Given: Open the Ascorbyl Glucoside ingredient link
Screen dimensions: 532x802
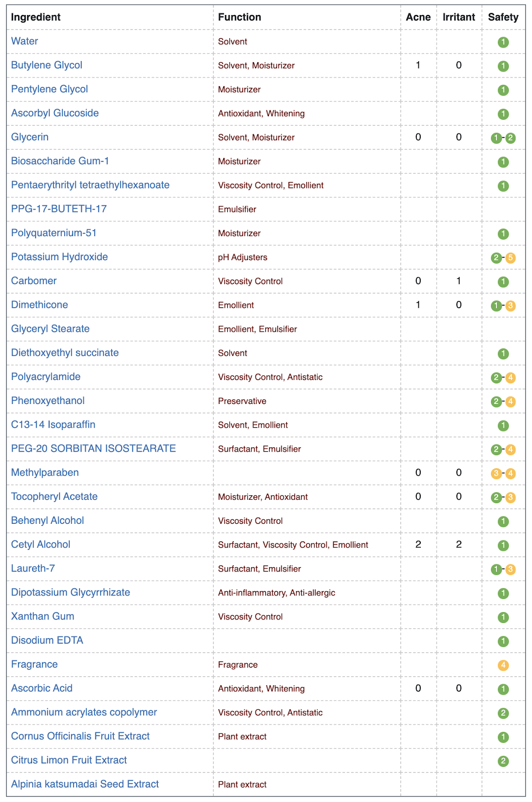Looking at the screenshot, I should tap(55, 113).
